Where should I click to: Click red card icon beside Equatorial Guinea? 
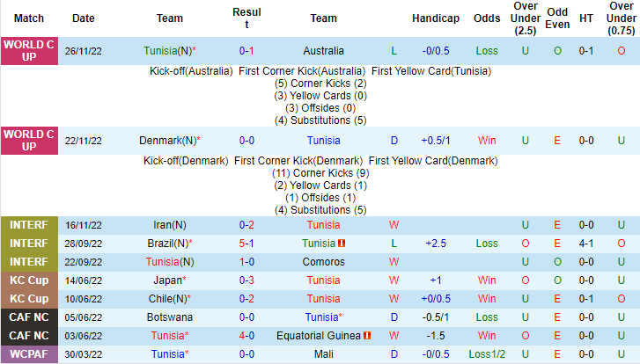(367, 336)
